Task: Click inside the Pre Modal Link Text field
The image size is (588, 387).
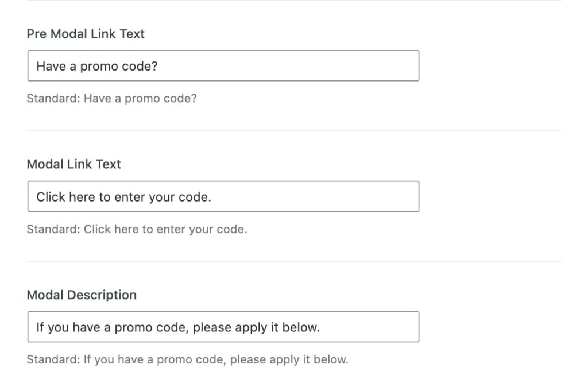Action: click(x=223, y=66)
